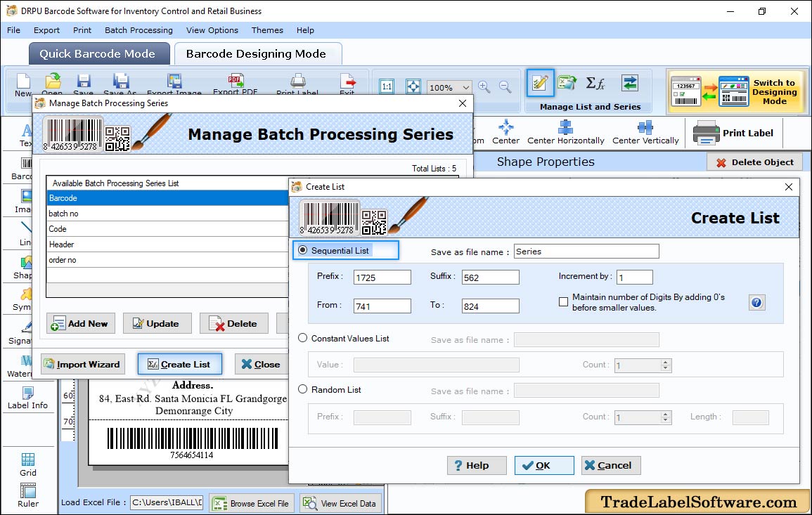Select the Constant Values List radio button
Image resolution: width=812 pixels, height=515 pixels.
pos(303,338)
